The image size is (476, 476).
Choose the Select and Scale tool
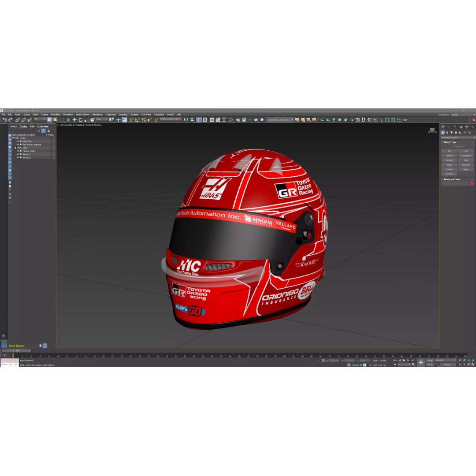[x=86, y=120]
